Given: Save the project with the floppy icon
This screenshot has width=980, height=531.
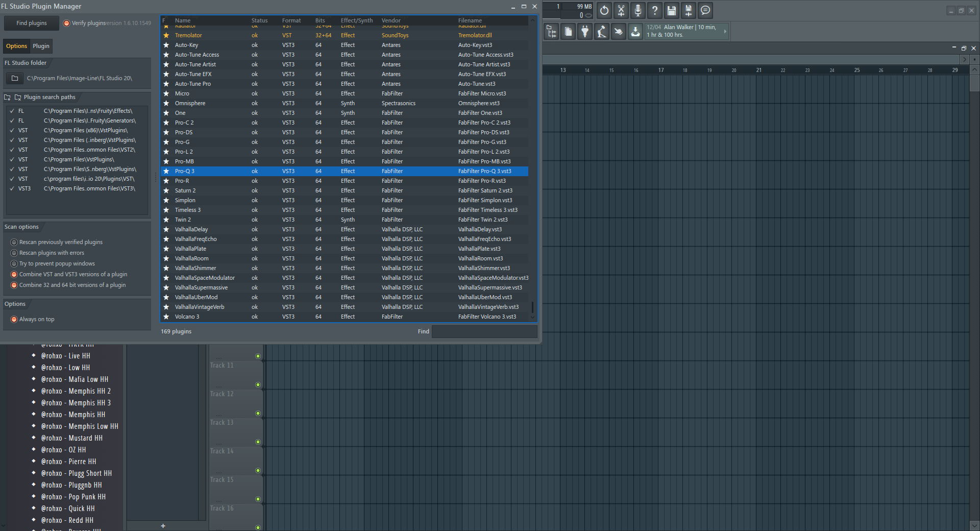Looking at the screenshot, I should [672, 10].
